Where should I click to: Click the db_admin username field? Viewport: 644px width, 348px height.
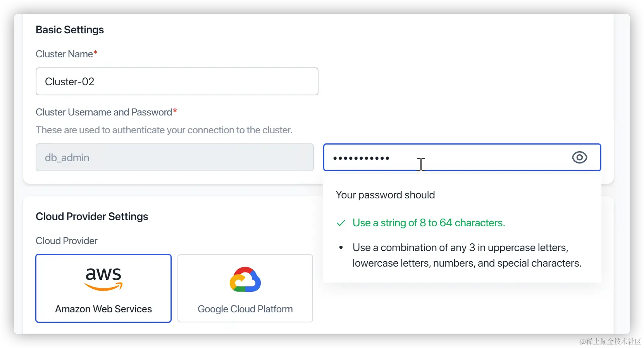click(x=174, y=157)
